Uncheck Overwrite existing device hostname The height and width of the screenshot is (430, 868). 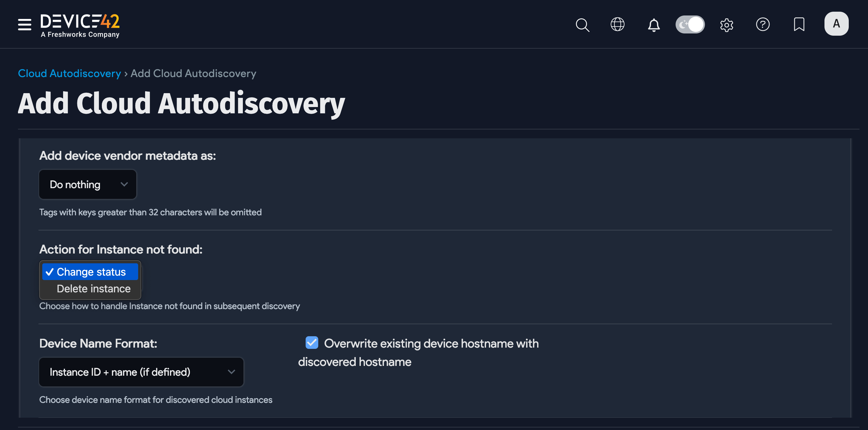tap(312, 342)
